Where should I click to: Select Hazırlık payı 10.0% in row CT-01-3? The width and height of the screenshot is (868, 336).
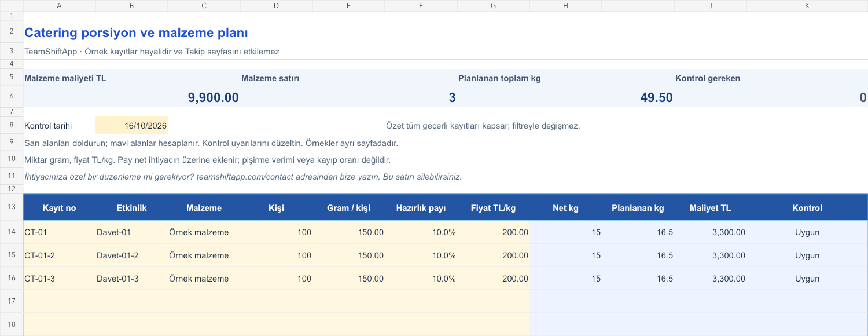coord(421,279)
